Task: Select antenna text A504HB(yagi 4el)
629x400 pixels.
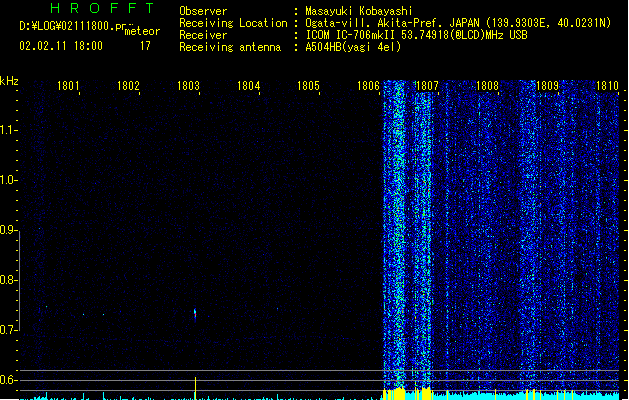Action: (x=353, y=47)
